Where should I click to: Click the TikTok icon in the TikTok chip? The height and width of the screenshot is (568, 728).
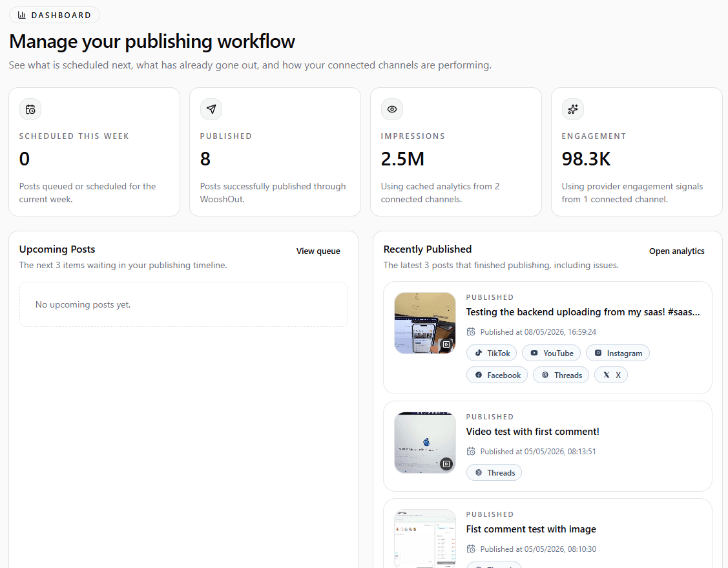(x=479, y=353)
